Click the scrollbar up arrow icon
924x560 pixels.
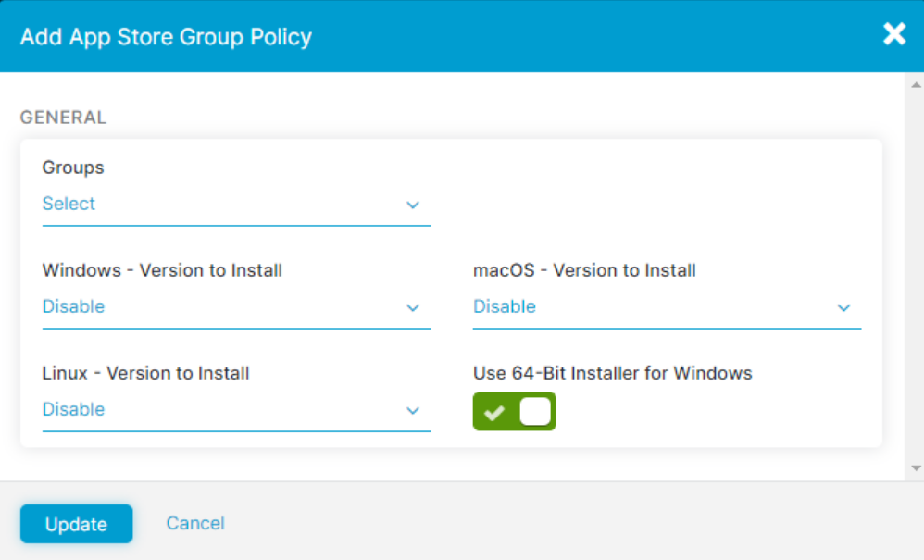click(x=915, y=83)
